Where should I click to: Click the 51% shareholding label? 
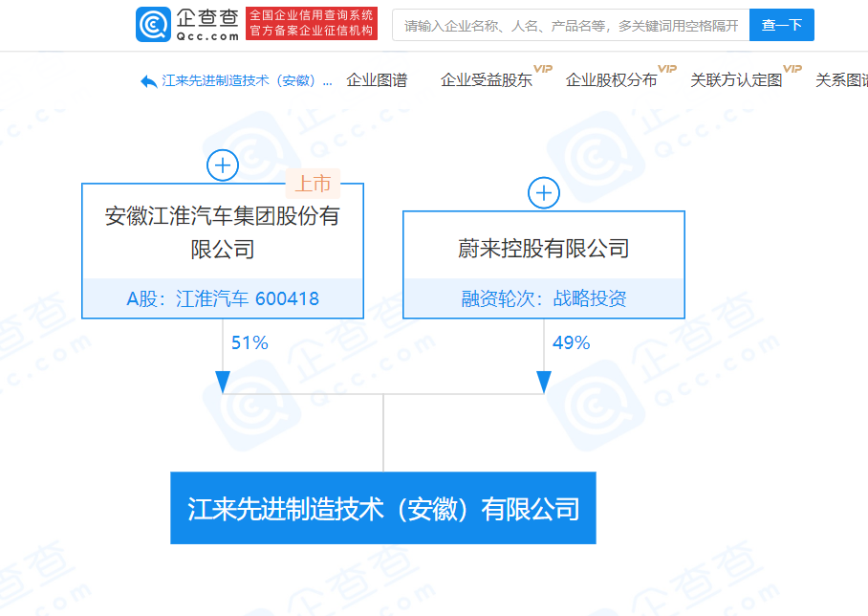tap(249, 342)
